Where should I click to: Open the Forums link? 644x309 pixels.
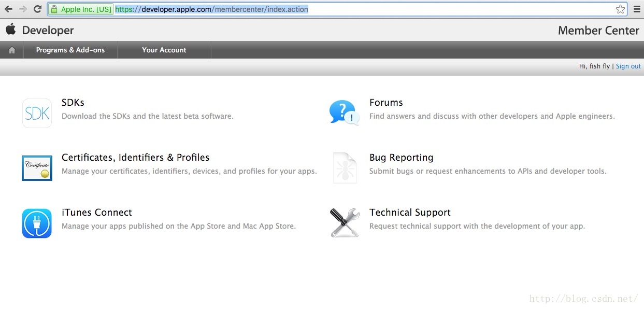pyautogui.click(x=386, y=103)
